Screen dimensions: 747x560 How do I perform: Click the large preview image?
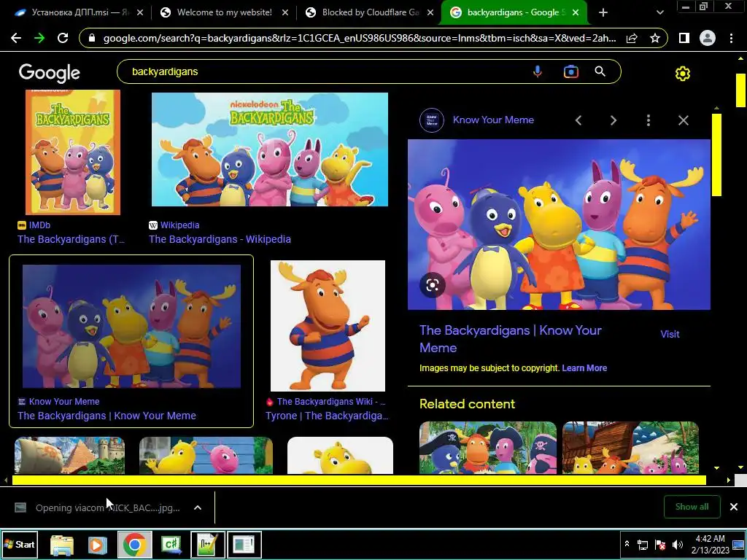point(559,225)
